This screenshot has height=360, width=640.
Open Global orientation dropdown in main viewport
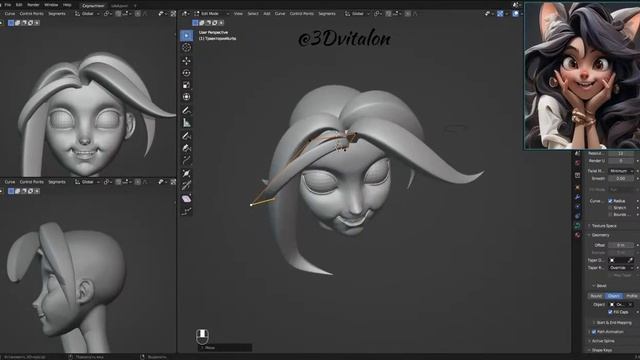coord(357,13)
